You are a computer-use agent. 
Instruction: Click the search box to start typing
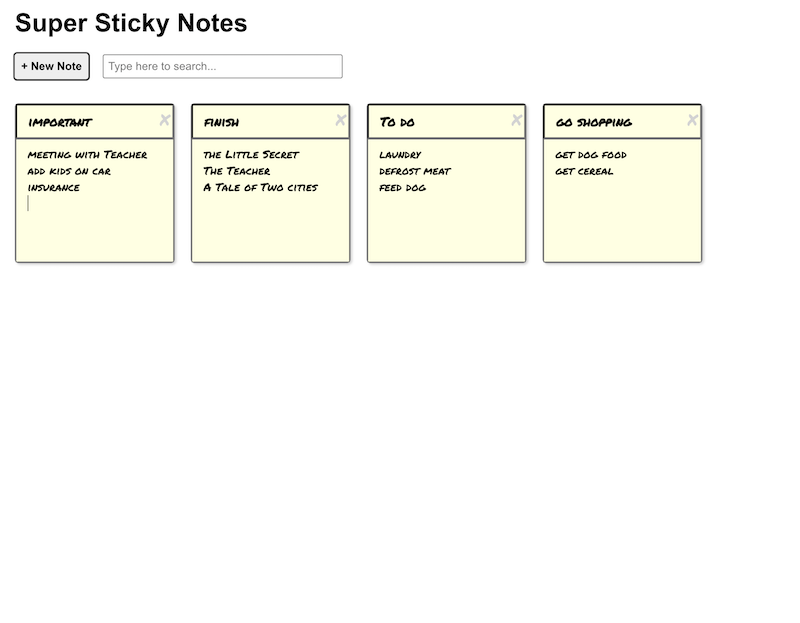click(222, 66)
